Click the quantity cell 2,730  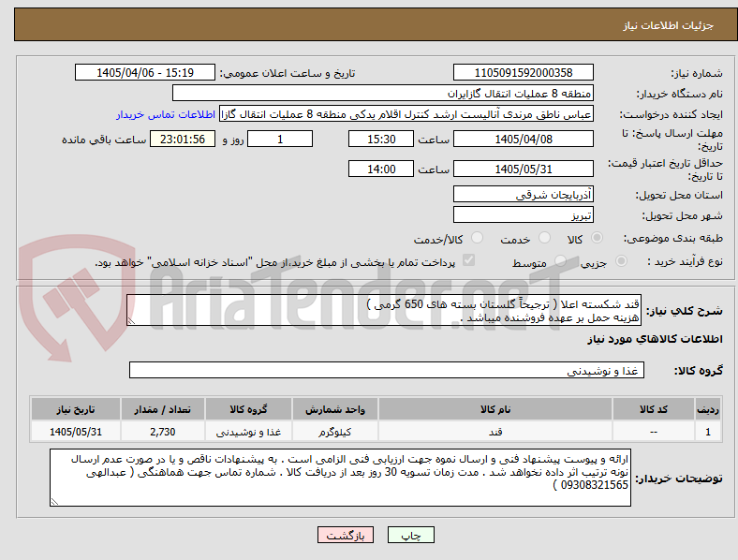pyautogui.click(x=162, y=431)
